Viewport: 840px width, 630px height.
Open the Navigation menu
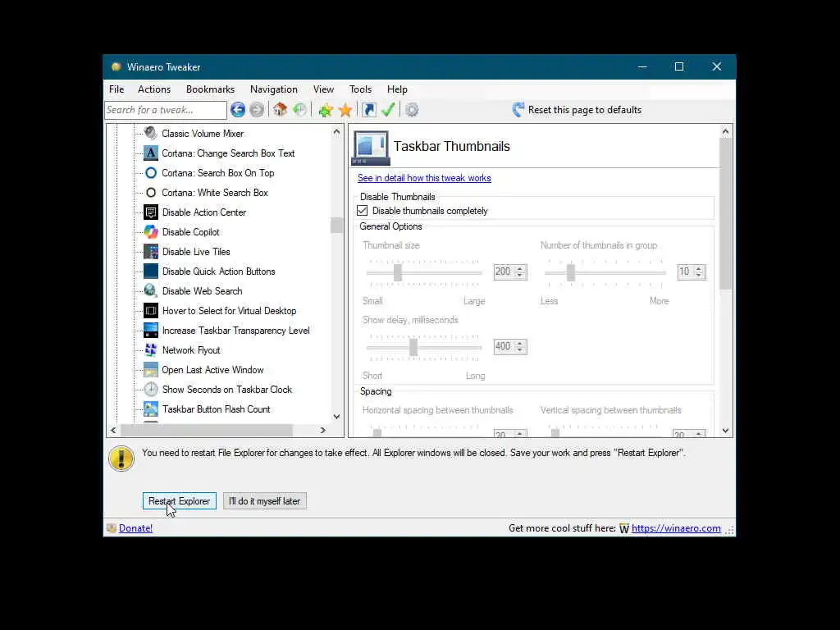pyautogui.click(x=274, y=89)
